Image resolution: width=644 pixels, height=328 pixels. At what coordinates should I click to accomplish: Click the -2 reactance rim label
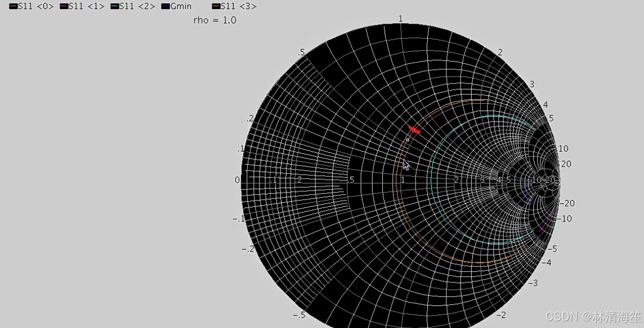pos(500,315)
